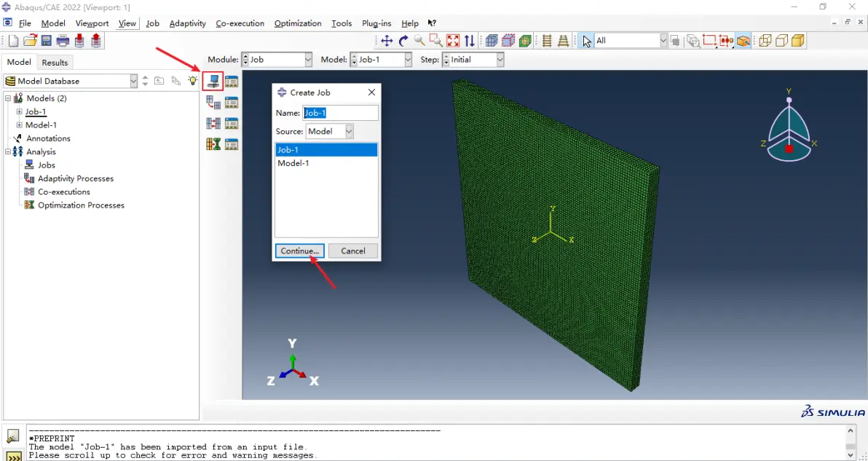Open the Co-execution menu
Image resolution: width=868 pixels, height=461 pixels.
(x=240, y=23)
